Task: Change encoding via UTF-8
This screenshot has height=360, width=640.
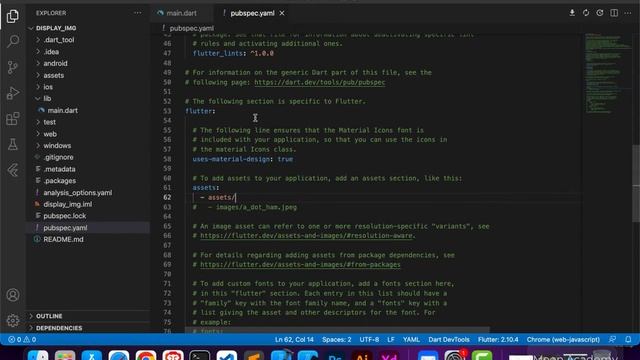Action: pos(369,340)
